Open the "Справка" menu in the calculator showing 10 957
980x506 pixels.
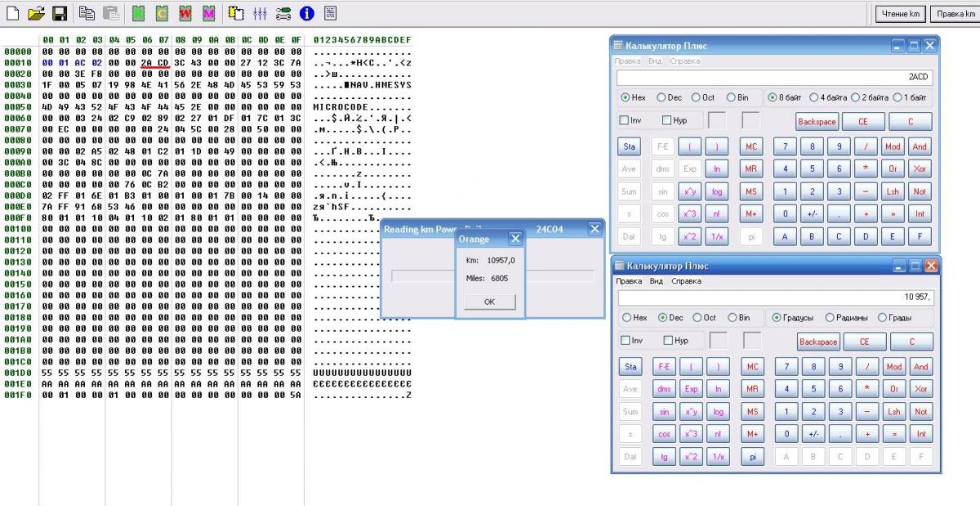click(686, 281)
